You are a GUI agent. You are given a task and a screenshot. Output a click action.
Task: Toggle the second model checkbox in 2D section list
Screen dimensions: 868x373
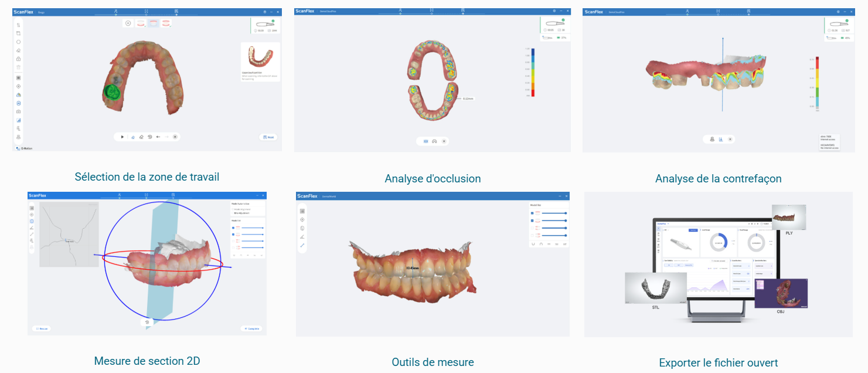(233, 234)
